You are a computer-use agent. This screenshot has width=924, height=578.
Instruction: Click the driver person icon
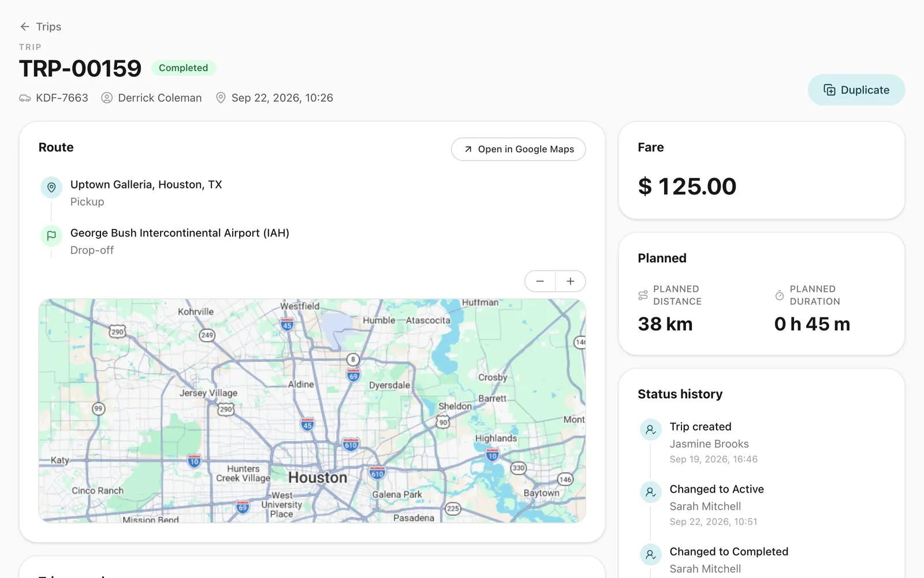click(107, 98)
